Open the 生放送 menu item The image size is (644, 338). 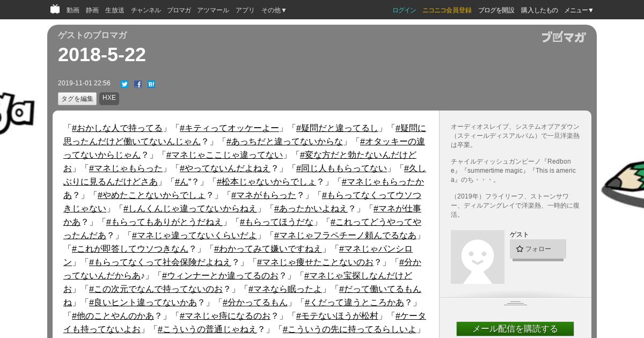click(115, 10)
